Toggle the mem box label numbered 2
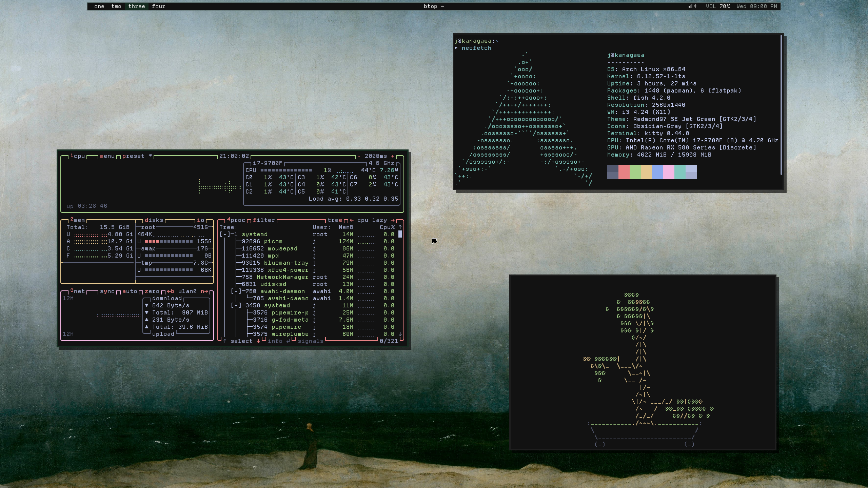Viewport: 868px width, 488px height. [x=78, y=220]
